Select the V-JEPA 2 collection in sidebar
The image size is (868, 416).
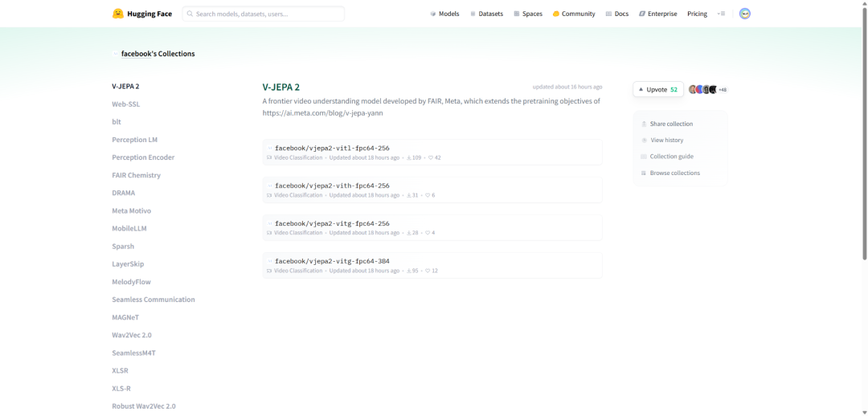tap(125, 86)
